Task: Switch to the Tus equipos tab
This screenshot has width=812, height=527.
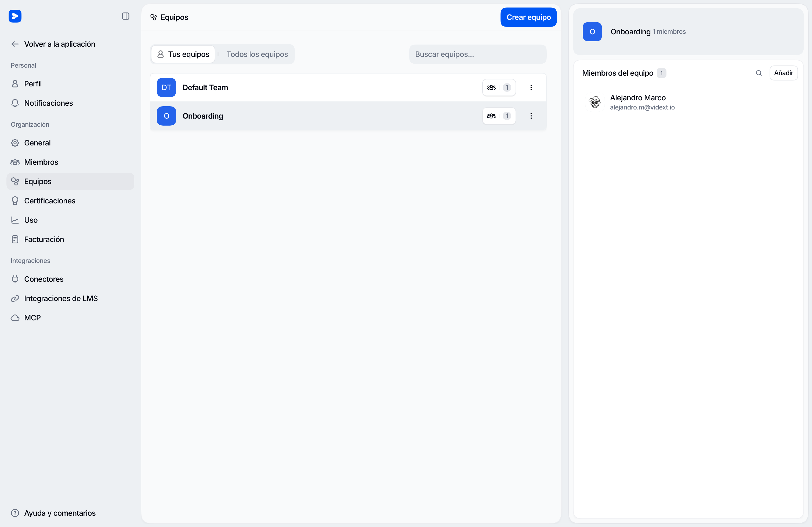Action: pyautogui.click(x=183, y=54)
